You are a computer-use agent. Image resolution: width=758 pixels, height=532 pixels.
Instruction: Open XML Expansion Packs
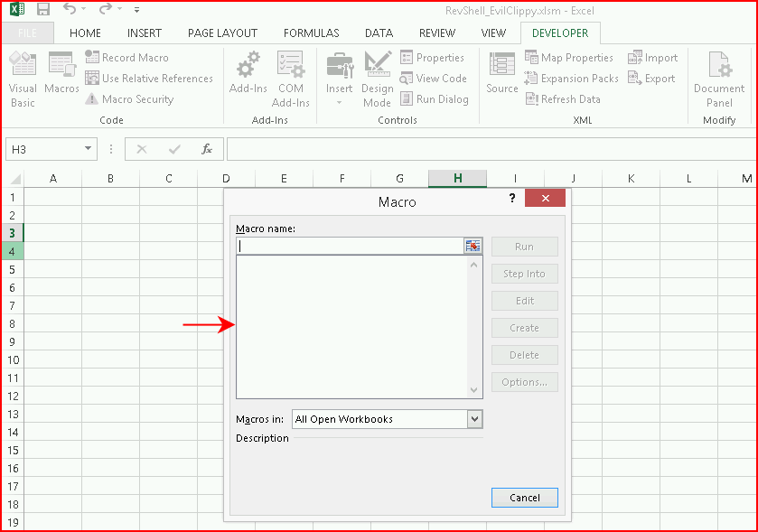pyautogui.click(x=571, y=79)
